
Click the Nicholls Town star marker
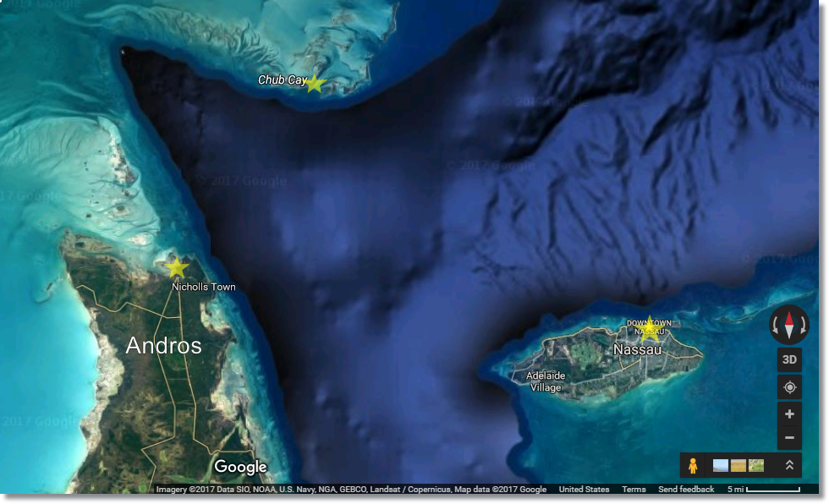[177, 267]
